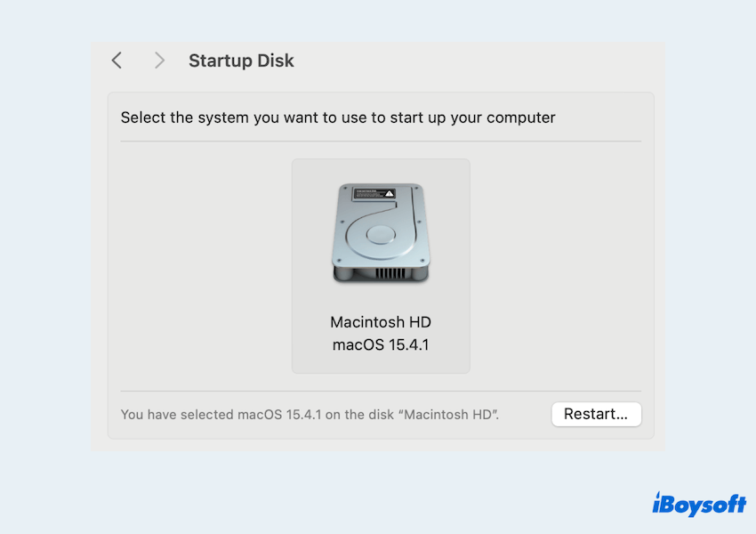Click the 'You have selected' status message
Viewport: 756px width, 534px height.
coord(310,415)
